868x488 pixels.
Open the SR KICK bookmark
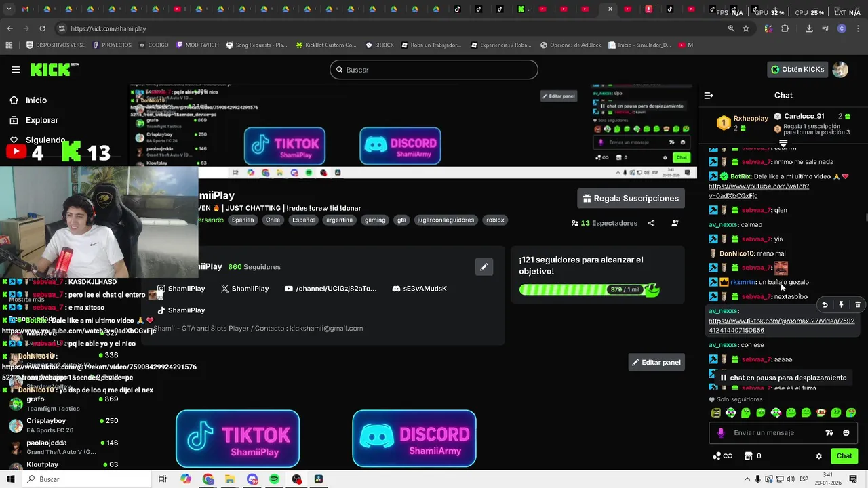(x=380, y=45)
